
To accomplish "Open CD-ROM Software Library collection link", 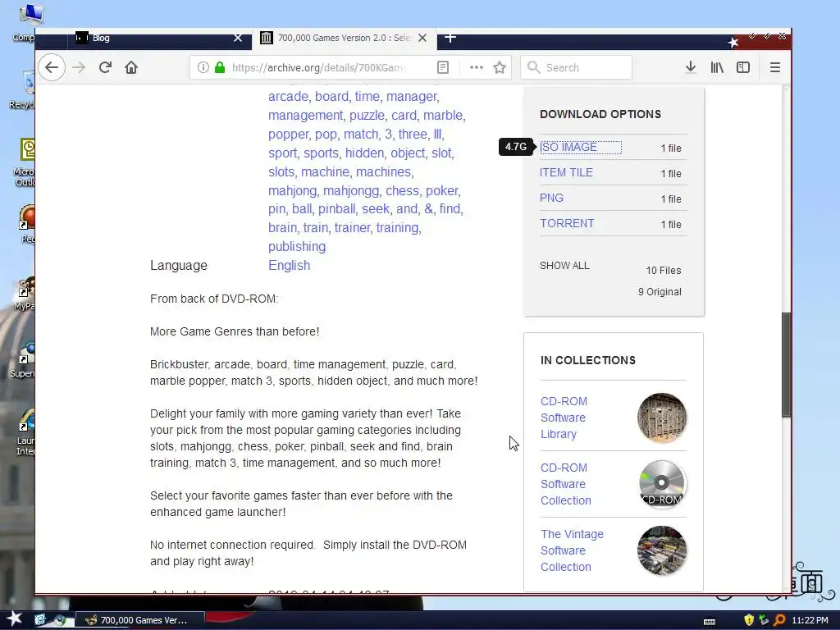I will tap(564, 418).
